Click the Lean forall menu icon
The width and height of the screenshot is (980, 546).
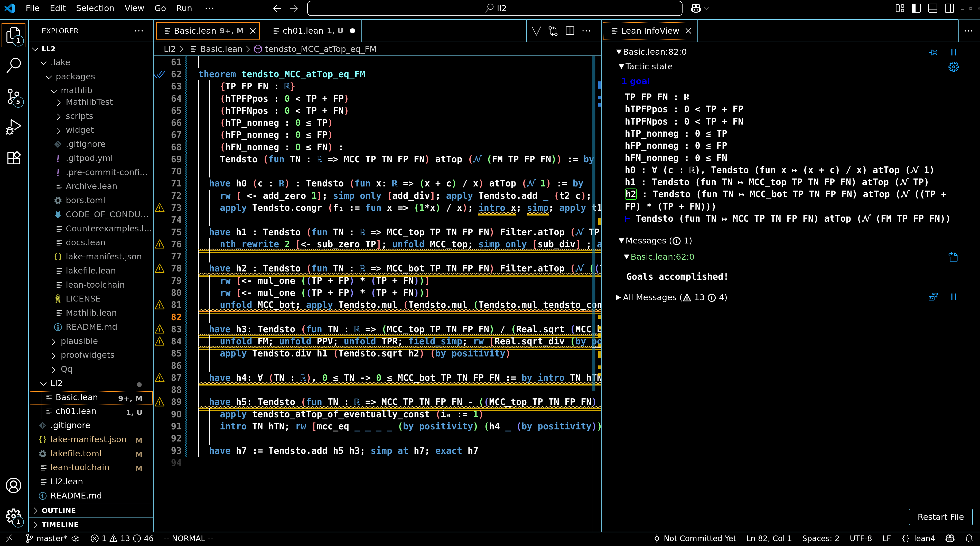click(536, 31)
